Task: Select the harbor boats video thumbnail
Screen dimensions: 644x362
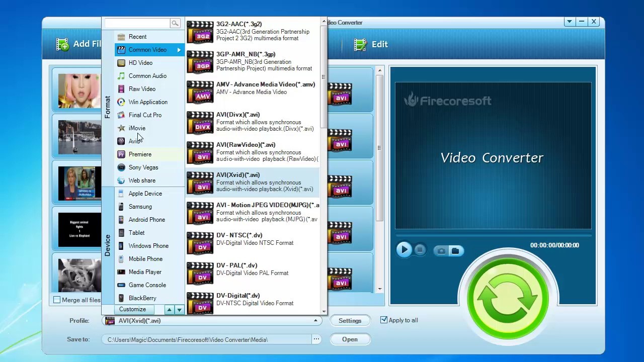Action: 79,137
